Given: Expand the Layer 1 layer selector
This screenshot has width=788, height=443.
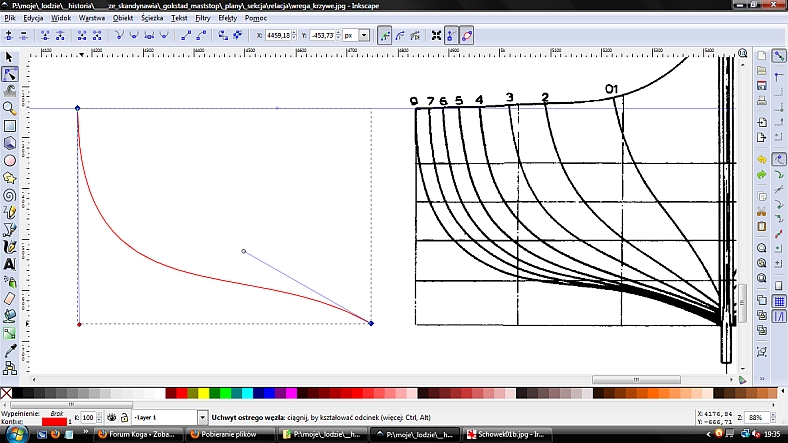Looking at the screenshot, I should pyautogui.click(x=203, y=417).
